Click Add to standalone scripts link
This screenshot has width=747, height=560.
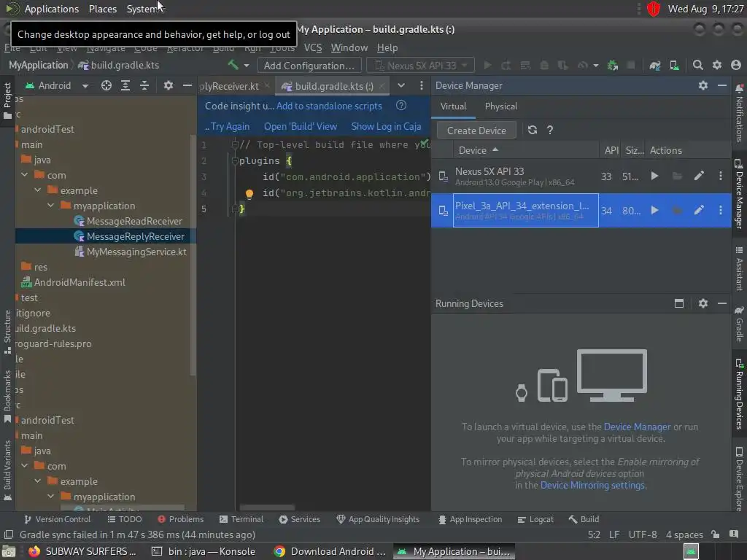tap(329, 106)
